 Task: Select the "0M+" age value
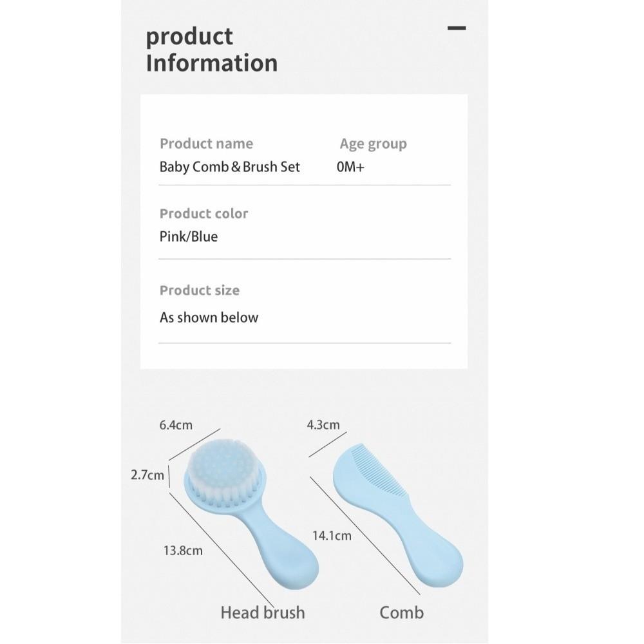click(x=350, y=167)
